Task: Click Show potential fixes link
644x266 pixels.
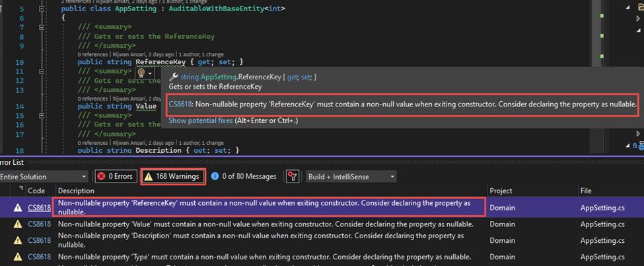Action: (201, 120)
